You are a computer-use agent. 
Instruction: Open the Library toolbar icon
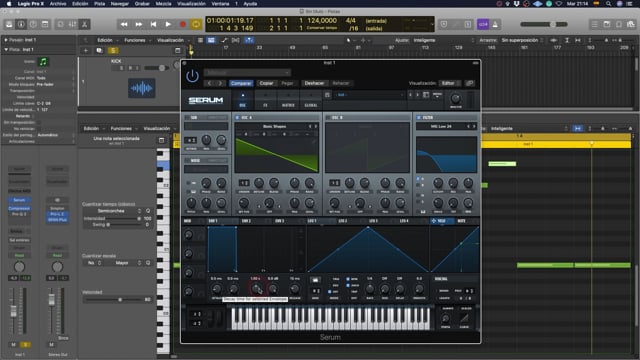9,24
